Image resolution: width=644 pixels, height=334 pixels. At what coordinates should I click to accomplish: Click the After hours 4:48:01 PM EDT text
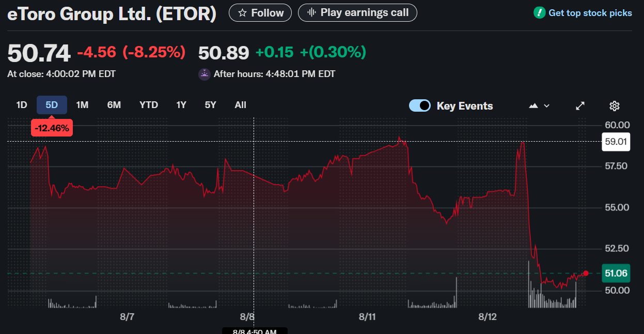point(274,74)
